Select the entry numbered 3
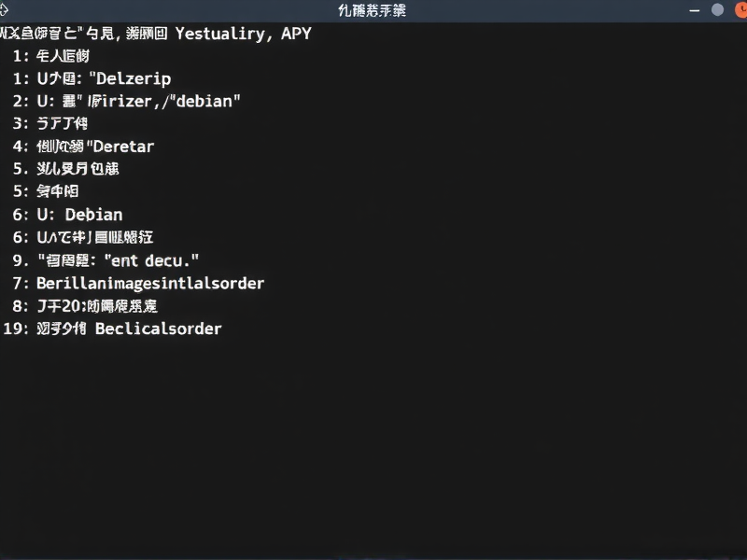Screen dimensions: 747x560 62,123
